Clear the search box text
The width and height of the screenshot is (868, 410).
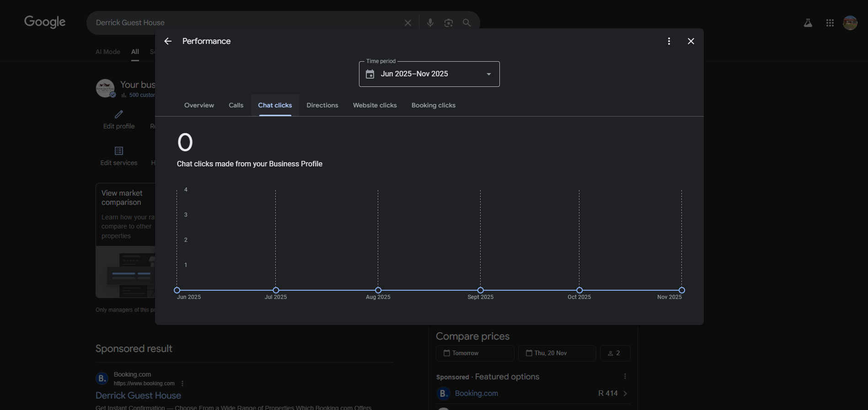pos(407,22)
